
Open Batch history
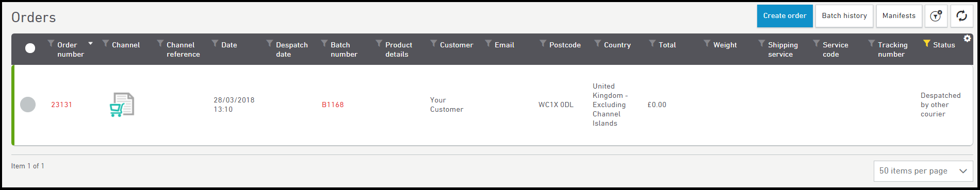click(x=844, y=16)
